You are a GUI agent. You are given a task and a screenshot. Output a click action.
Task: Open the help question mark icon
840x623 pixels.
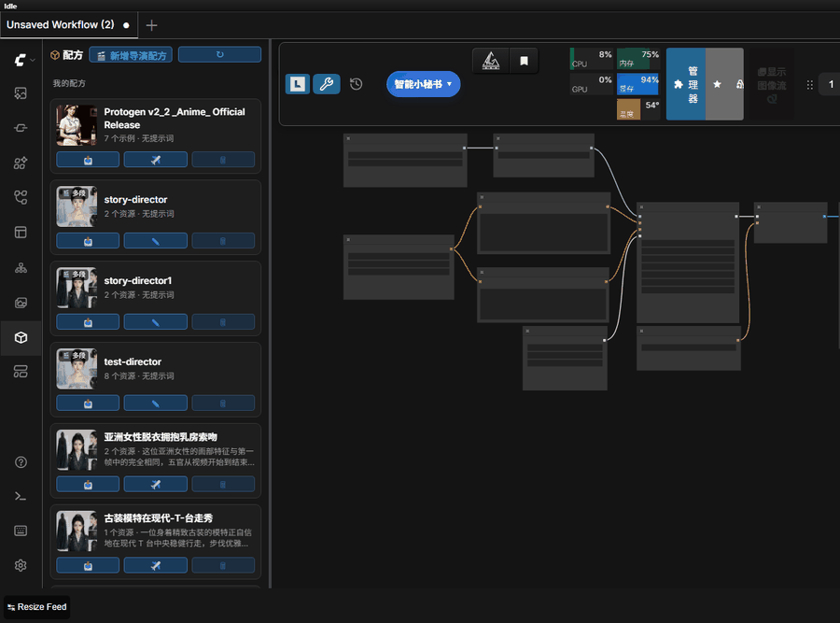coord(21,462)
